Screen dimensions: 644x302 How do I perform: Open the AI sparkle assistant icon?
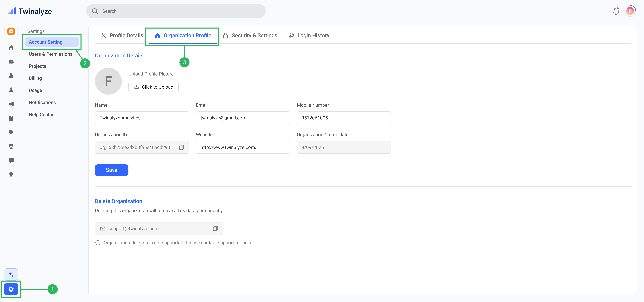point(11,274)
